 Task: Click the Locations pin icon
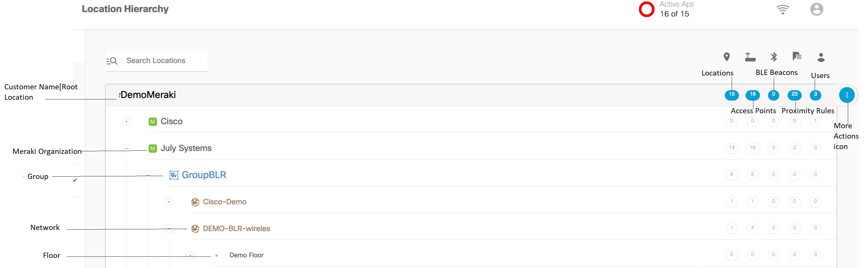coord(727,57)
